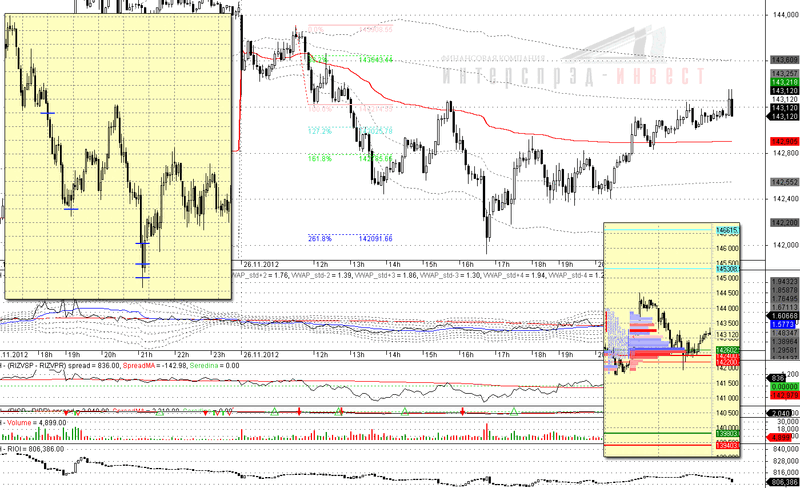The image size is (800, 488).
Task: Click 23h mark on lower time axis
Action: [219, 355]
